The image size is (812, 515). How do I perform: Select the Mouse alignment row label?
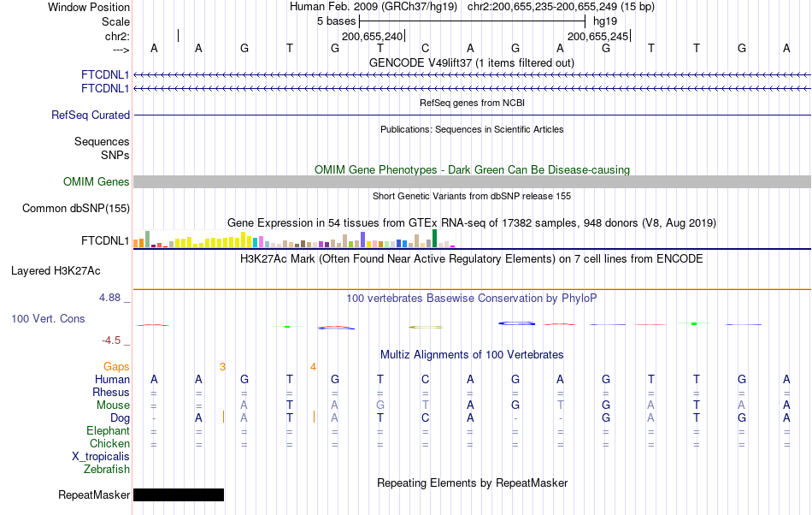tap(113, 405)
